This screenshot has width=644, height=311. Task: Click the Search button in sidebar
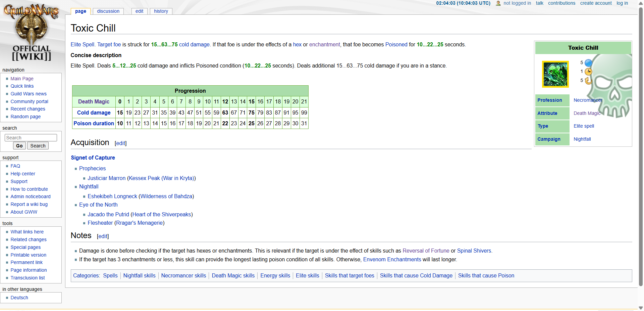[38, 146]
